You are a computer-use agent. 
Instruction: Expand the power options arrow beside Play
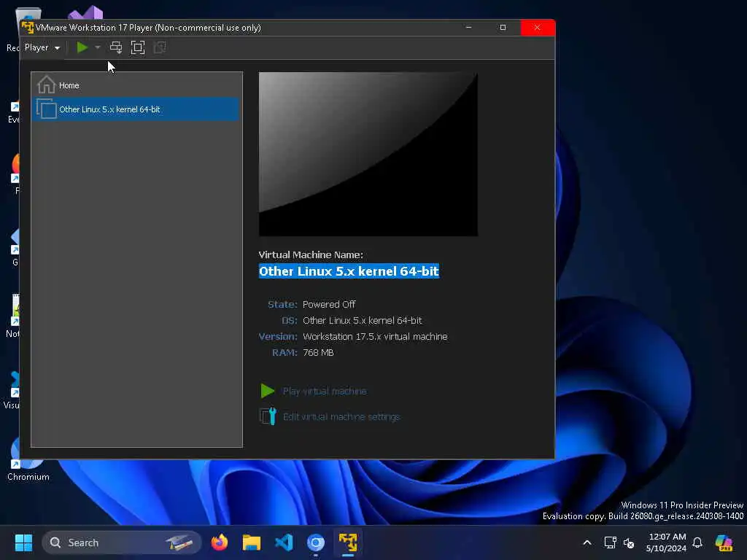coord(98,47)
